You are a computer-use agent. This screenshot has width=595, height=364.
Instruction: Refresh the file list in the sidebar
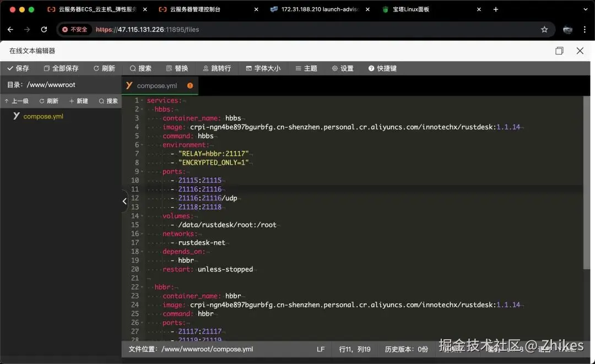click(x=48, y=101)
